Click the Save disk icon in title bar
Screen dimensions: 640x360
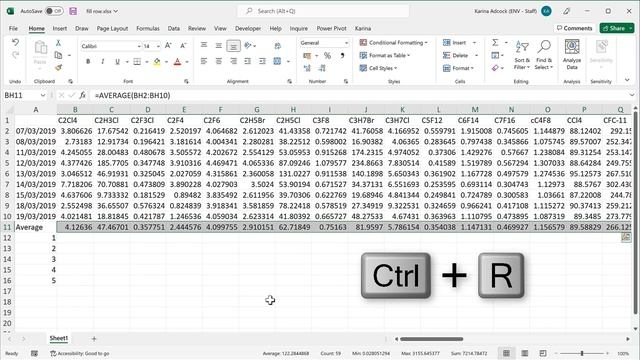click(x=73, y=11)
